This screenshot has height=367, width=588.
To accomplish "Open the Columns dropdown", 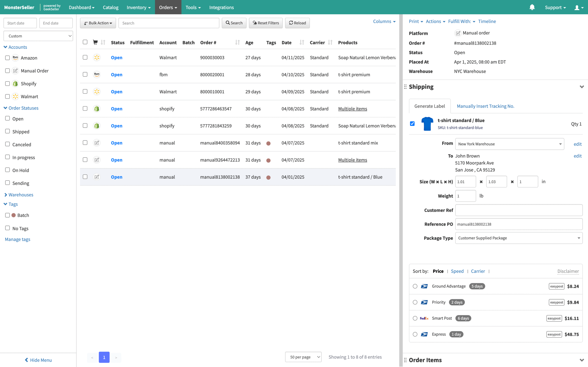I will [x=384, y=21].
